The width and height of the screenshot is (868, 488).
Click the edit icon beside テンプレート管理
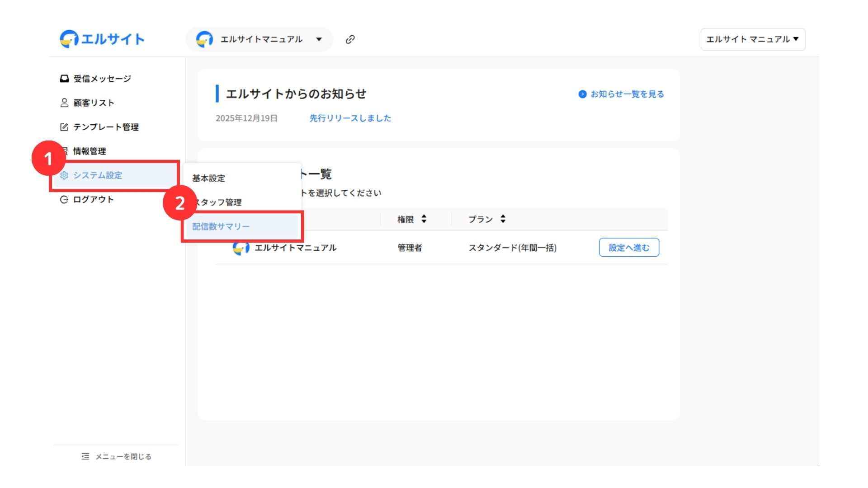click(64, 127)
